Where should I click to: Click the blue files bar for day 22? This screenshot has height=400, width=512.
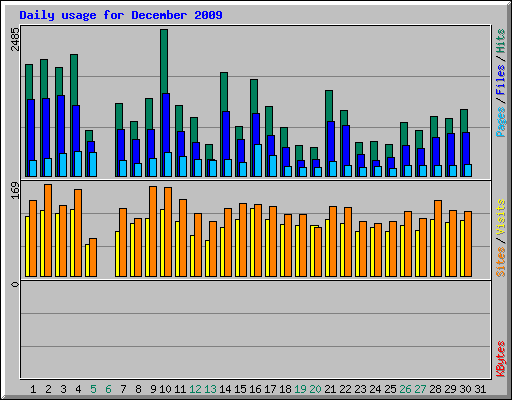(346, 145)
